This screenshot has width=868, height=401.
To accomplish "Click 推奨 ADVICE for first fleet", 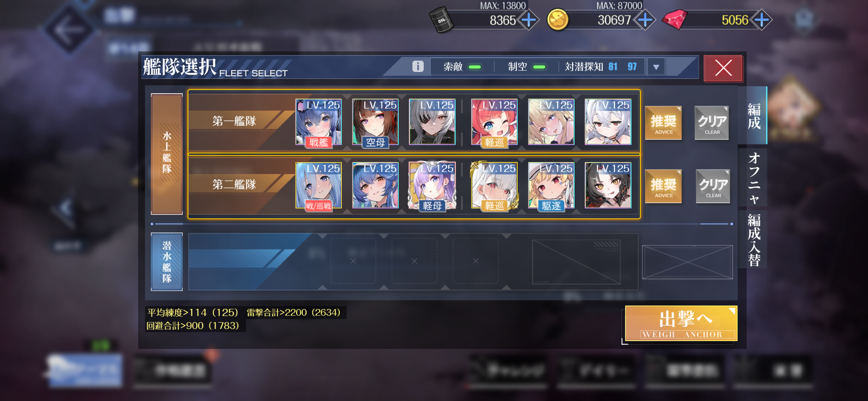I will 663,123.
